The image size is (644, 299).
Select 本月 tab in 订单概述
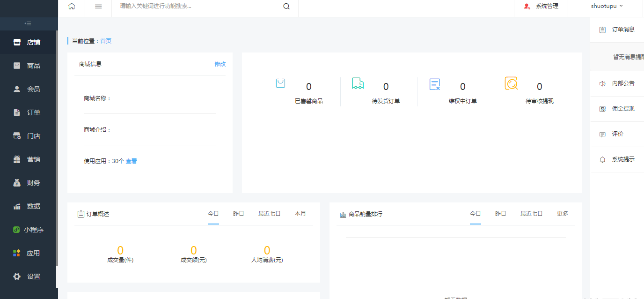point(300,214)
